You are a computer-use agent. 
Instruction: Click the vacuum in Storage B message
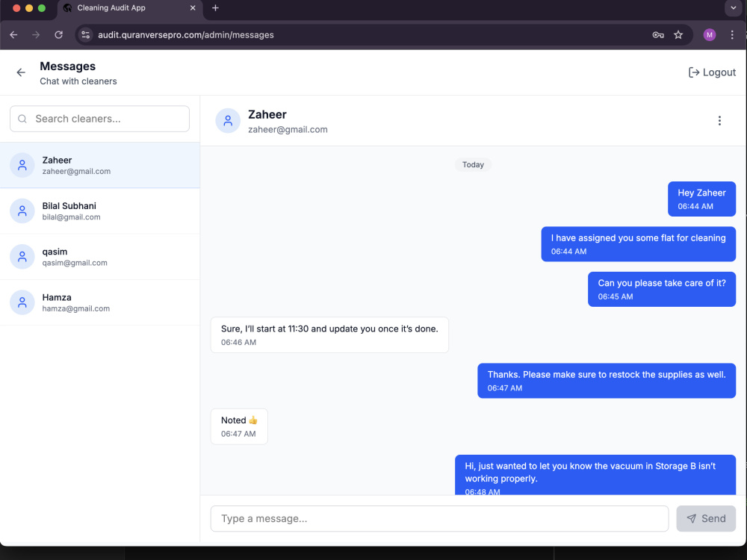[595, 475]
